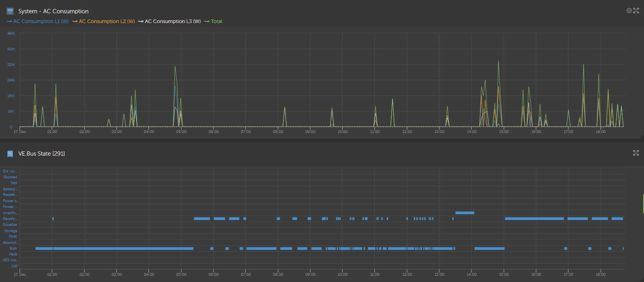Click the Absorpt... state label

(x=11, y=243)
